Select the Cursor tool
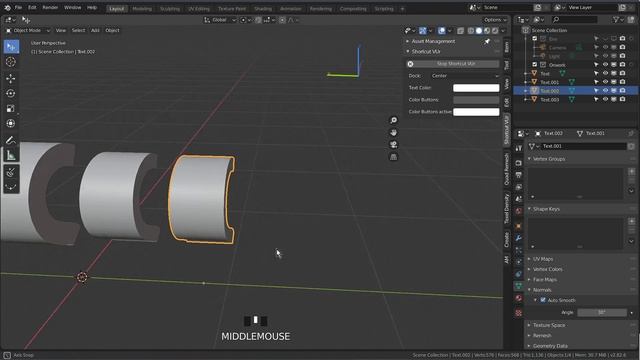 [11, 62]
